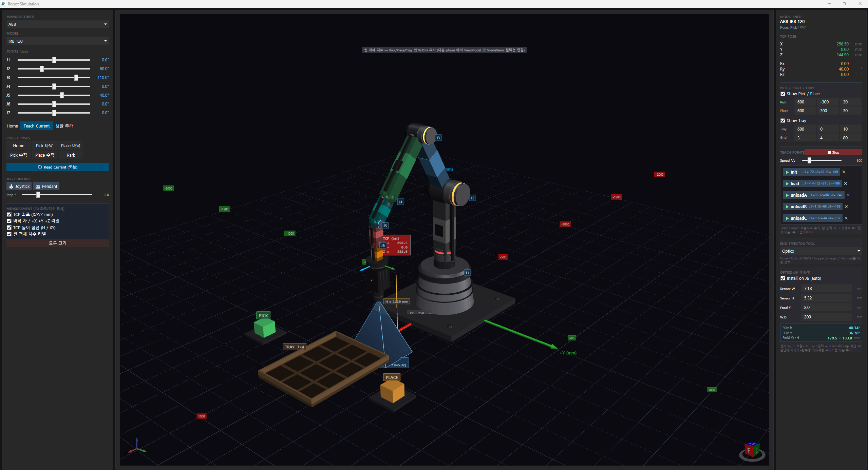The image size is (868, 470).
Task: Expand the Model IRB 120 dropdown
Action: tap(58, 41)
